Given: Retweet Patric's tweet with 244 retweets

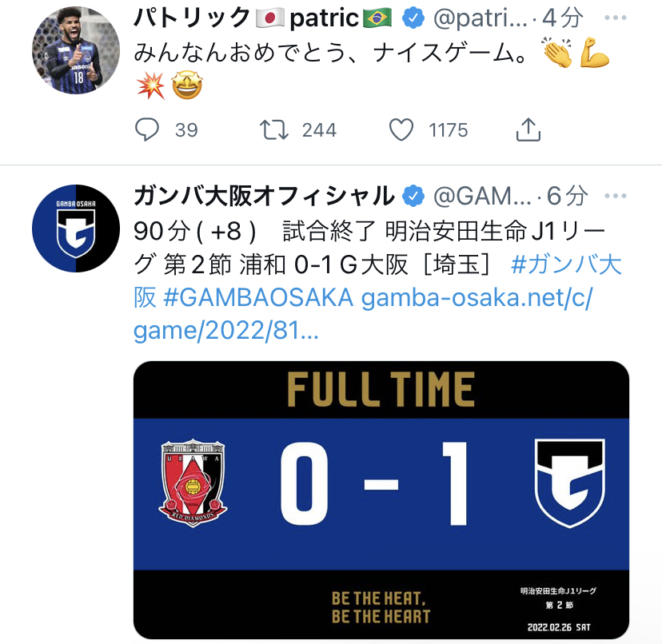Looking at the screenshot, I should [x=276, y=130].
